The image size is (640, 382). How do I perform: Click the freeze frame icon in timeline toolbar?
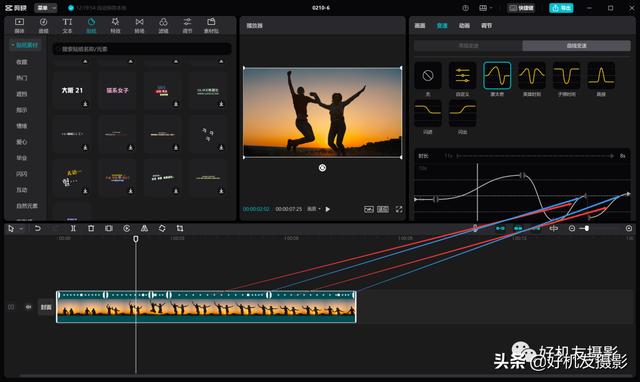(x=109, y=229)
